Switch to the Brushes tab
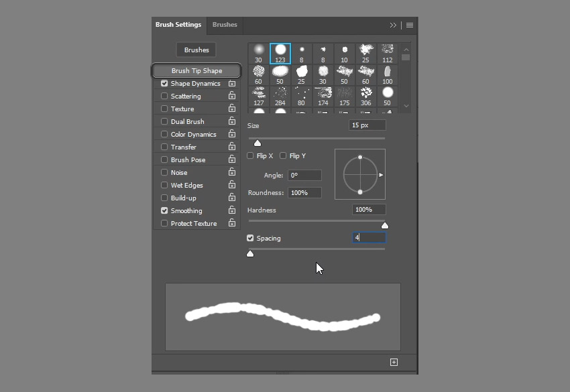570x392 pixels. [225, 25]
